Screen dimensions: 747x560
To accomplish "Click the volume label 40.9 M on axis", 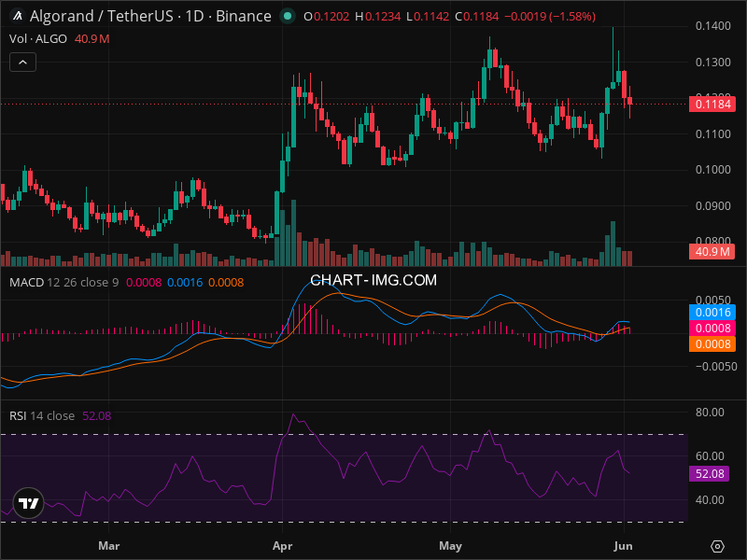I will pyautogui.click(x=712, y=251).
